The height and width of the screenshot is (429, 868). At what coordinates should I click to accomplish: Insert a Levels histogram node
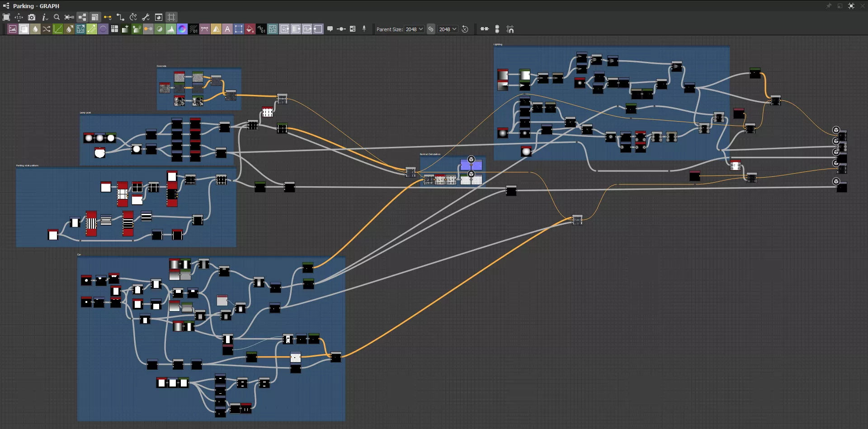[x=171, y=29]
